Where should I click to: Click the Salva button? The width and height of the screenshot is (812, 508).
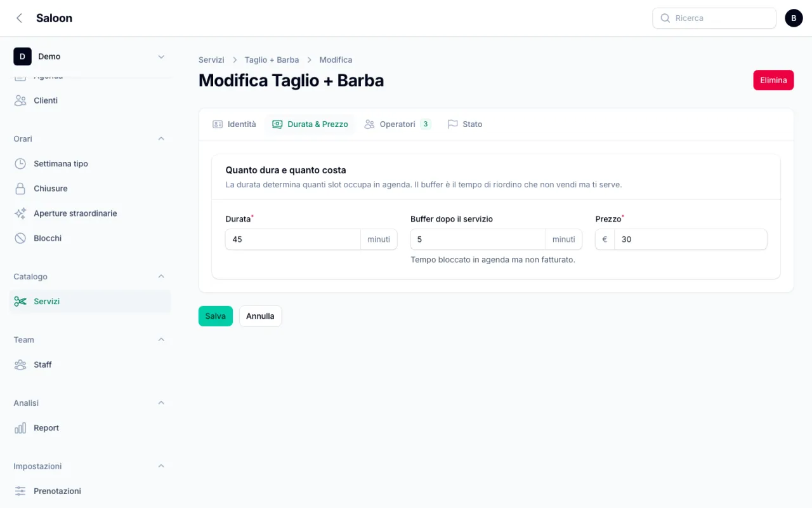(x=216, y=316)
